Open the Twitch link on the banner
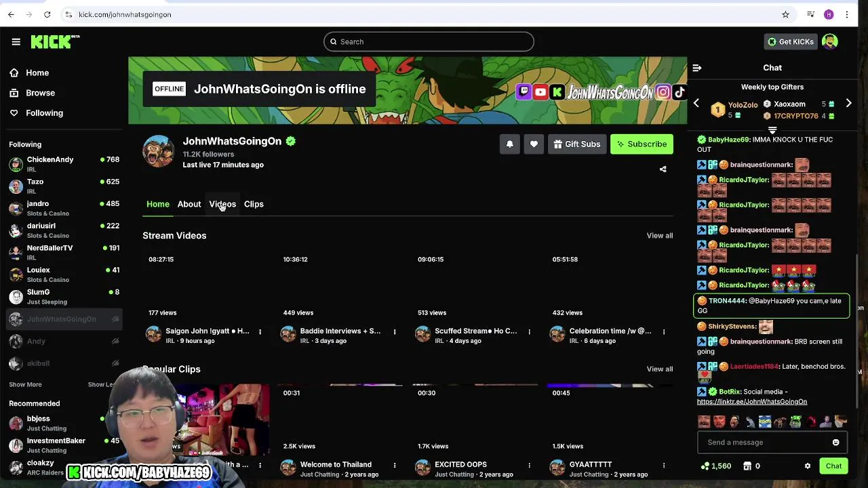The width and height of the screenshot is (868, 488). click(x=524, y=92)
